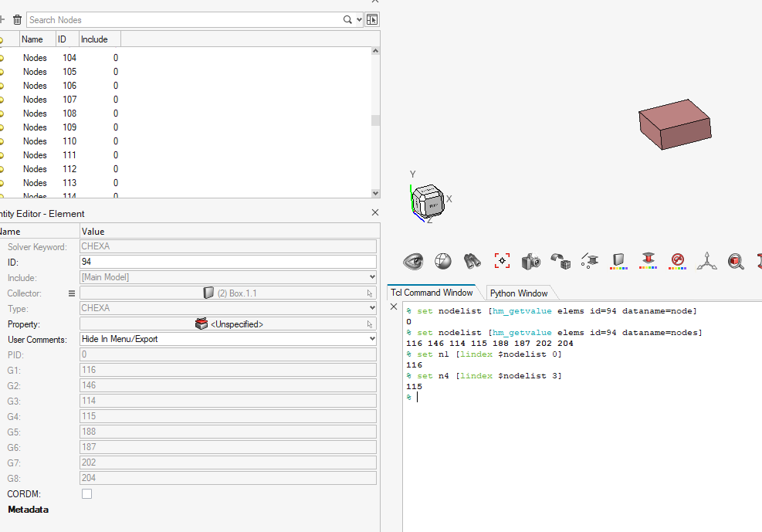Image resolution: width=762 pixels, height=532 pixels.
Task: Click the node list scrollbar thumb
Action: pyautogui.click(x=375, y=120)
